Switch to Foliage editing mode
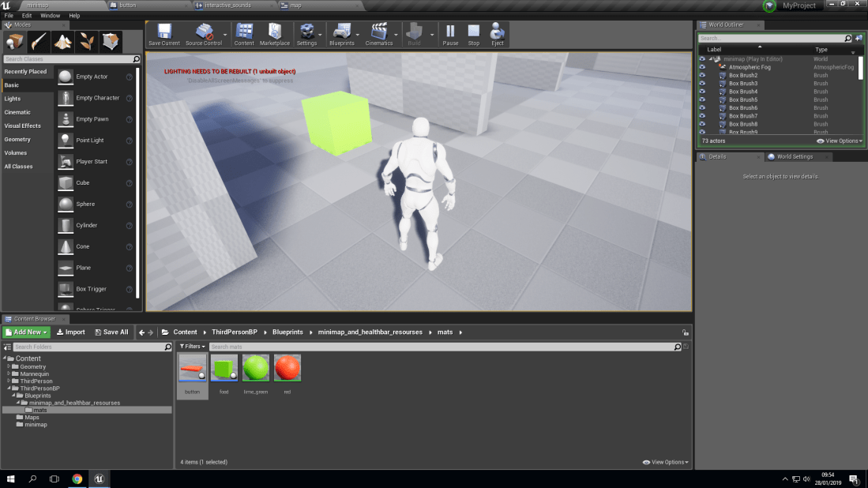The image size is (868, 488). [85, 41]
